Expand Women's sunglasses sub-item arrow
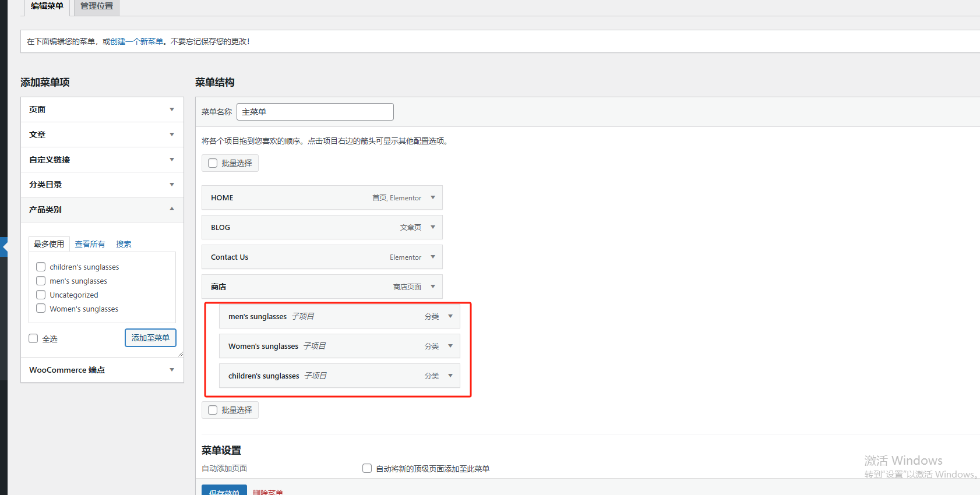Viewport: 980px width, 495px height. [x=450, y=346]
